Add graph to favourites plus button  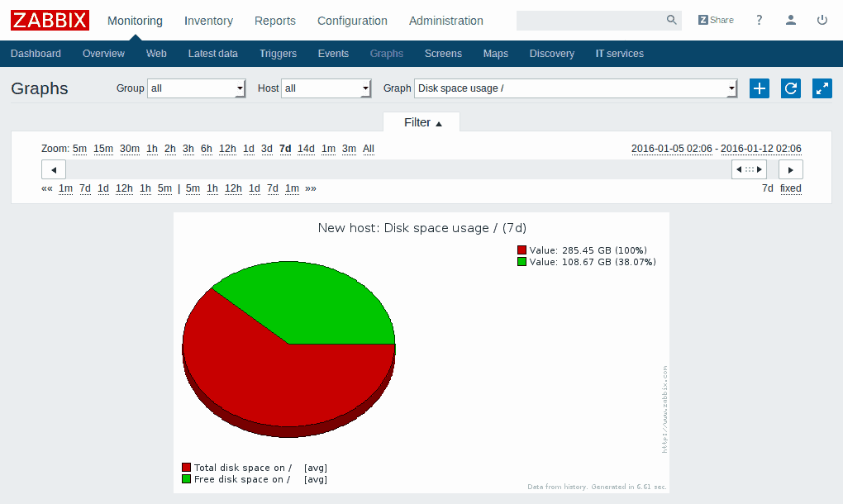[x=759, y=88]
